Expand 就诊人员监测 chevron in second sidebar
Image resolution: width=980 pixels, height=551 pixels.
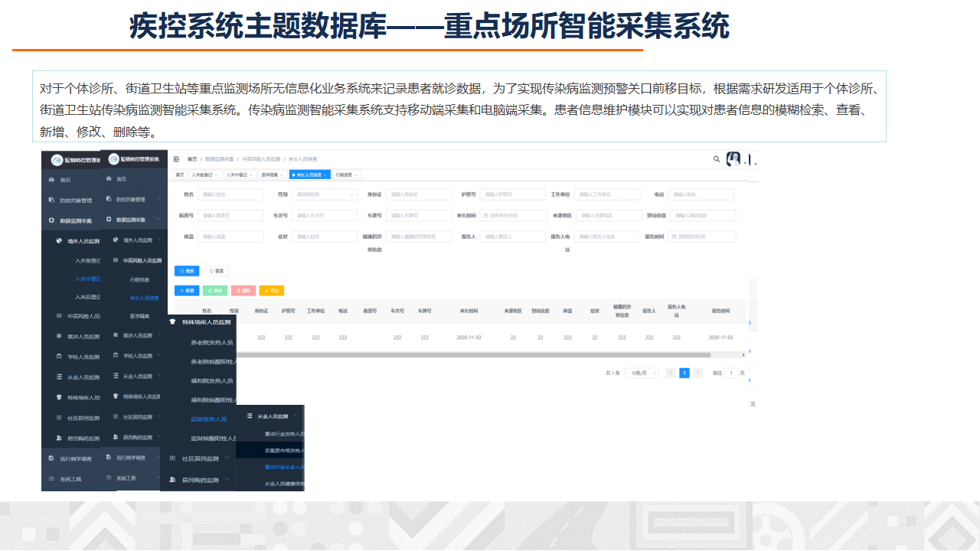pos(158,335)
